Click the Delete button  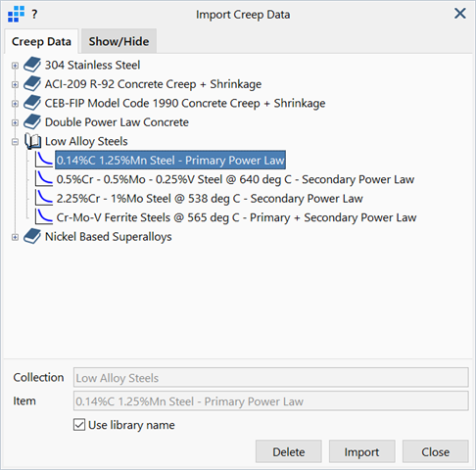click(x=289, y=451)
